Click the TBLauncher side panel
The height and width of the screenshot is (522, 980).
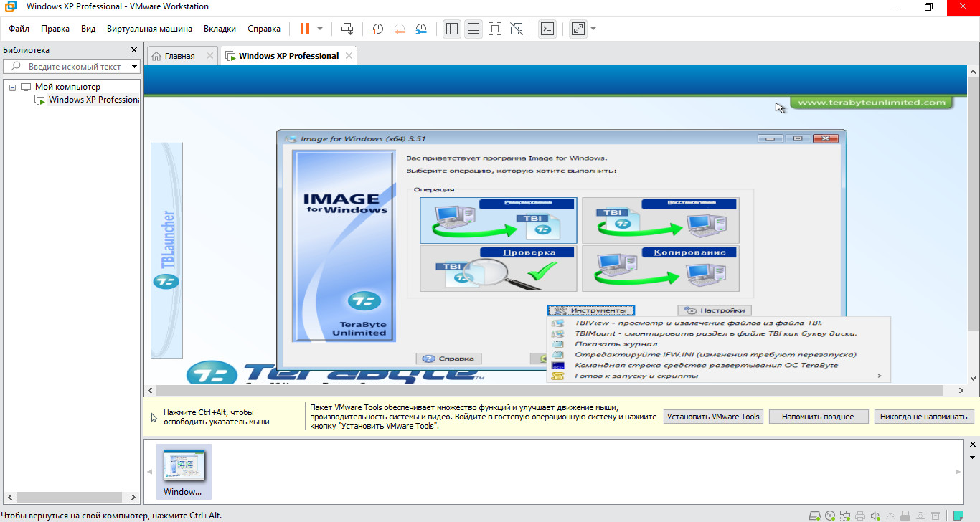tap(166, 250)
